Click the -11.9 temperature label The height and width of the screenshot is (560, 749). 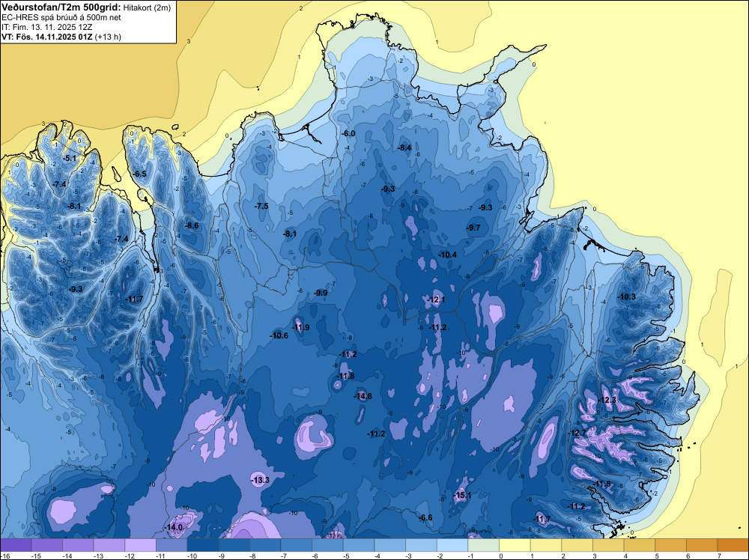pos(301,327)
